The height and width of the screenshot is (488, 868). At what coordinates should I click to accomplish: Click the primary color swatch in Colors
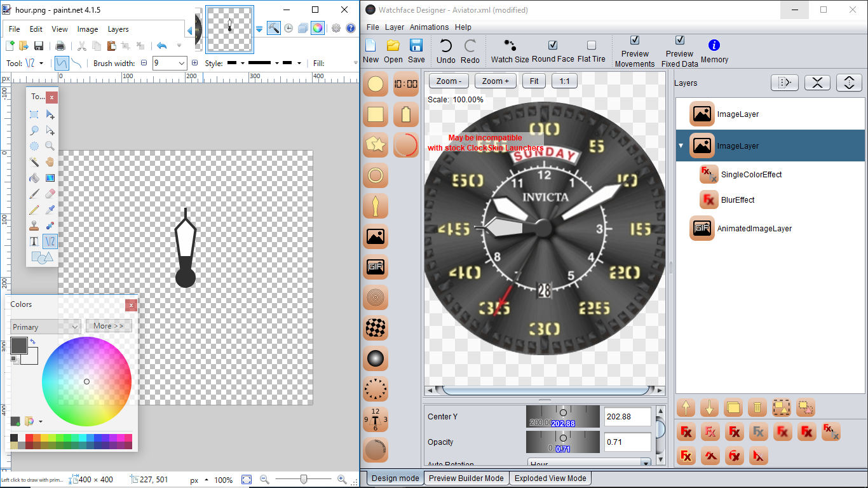point(19,346)
